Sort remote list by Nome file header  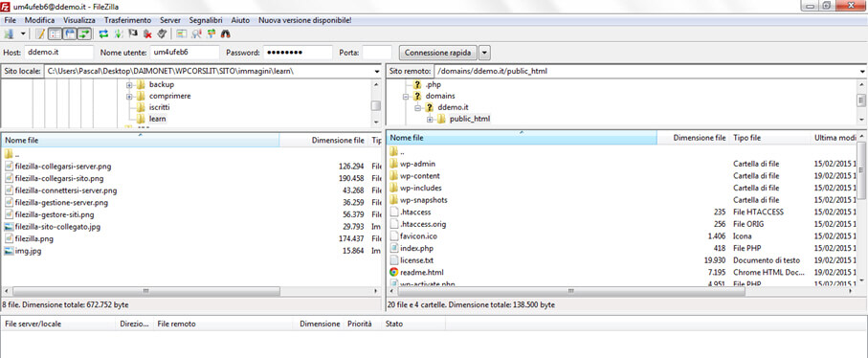tap(522, 137)
